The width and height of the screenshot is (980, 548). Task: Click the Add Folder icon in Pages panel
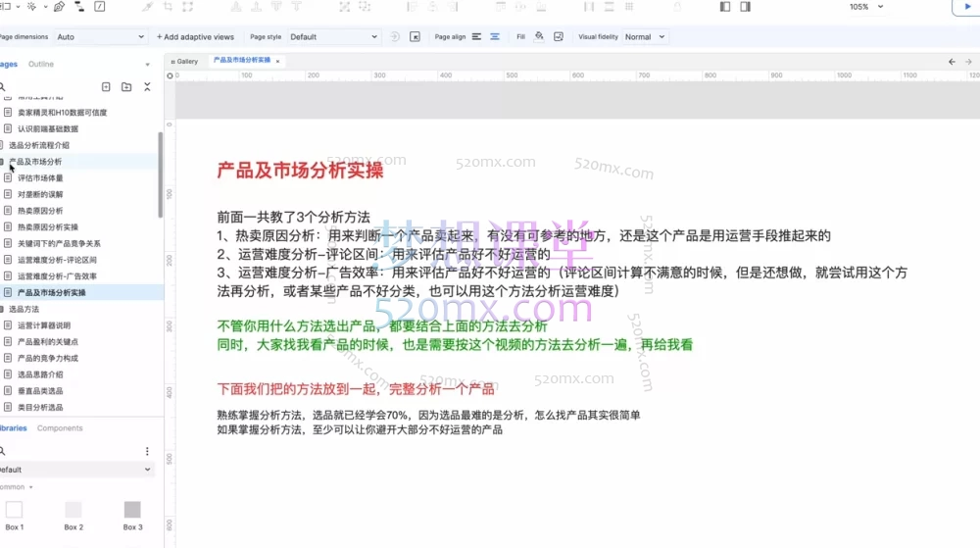126,87
